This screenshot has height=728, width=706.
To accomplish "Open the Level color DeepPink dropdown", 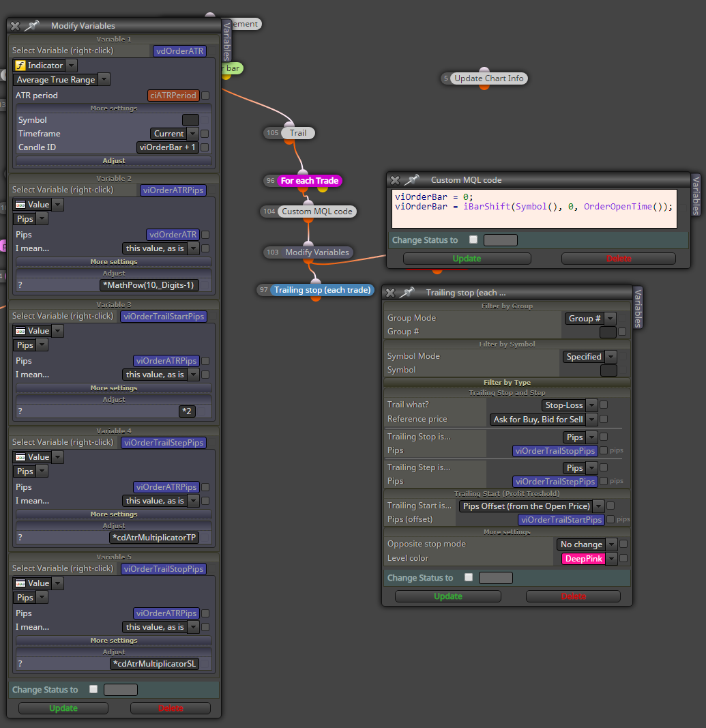I will click(612, 559).
